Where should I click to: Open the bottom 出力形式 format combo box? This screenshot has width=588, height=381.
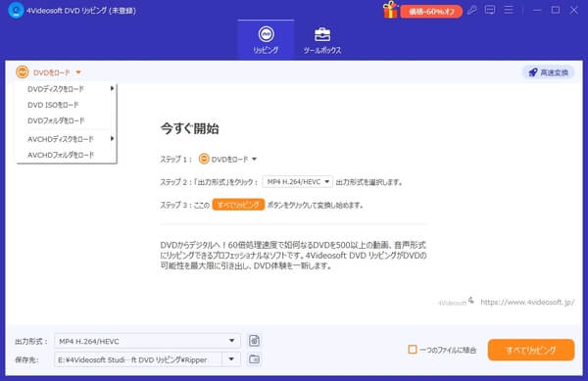[147, 341]
